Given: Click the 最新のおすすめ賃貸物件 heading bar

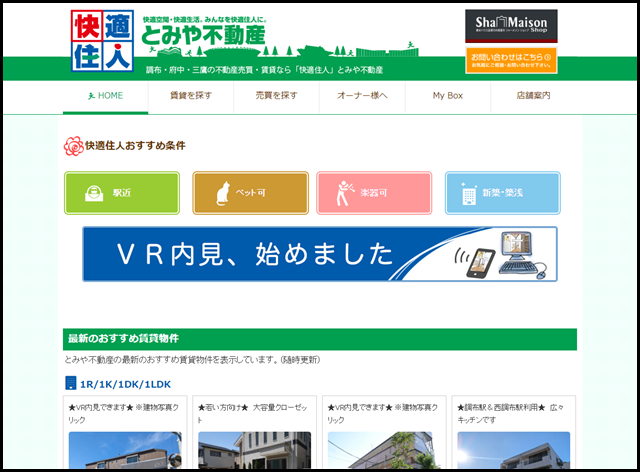Looking at the screenshot, I should pos(320,339).
